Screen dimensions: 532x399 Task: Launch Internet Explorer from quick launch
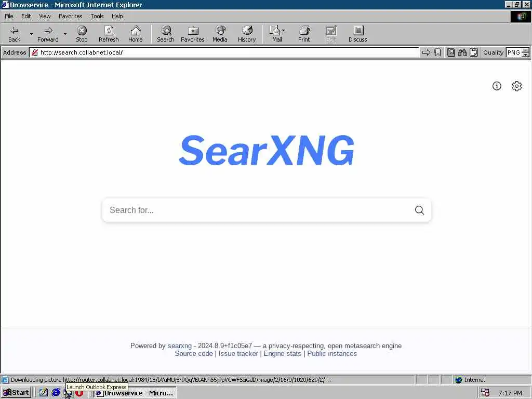[x=56, y=393]
